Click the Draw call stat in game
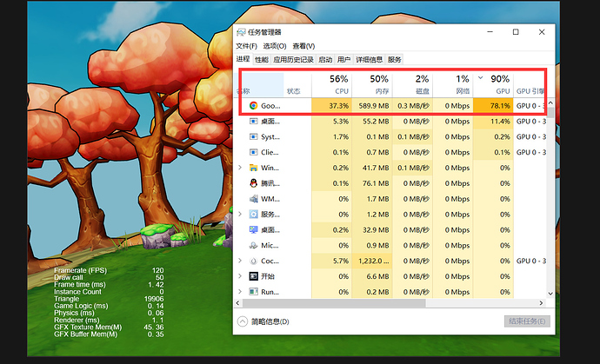 point(109,278)
